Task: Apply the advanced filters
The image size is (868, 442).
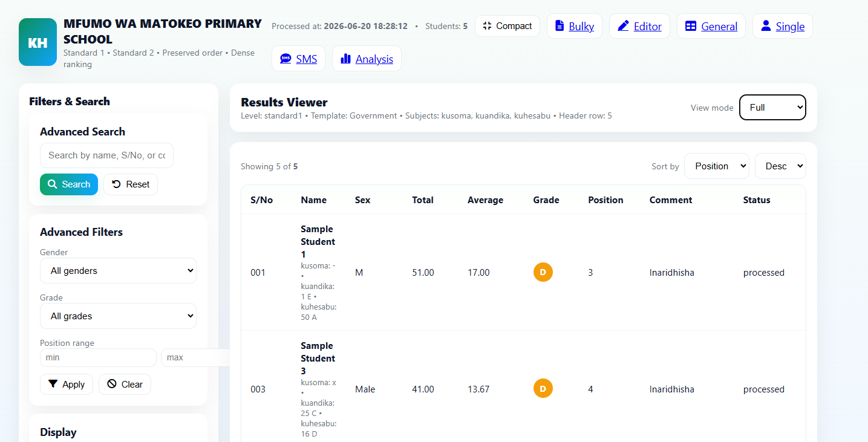Action: pos(67,384)
